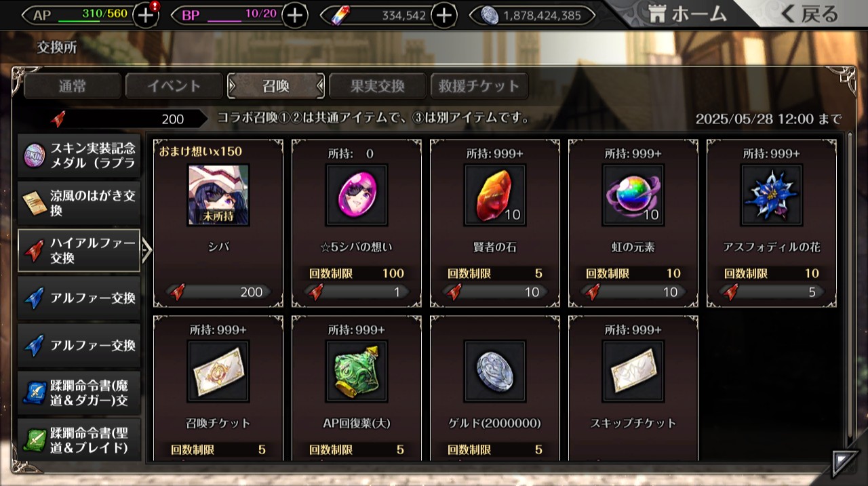The width and height of the screenshot is (868, 486).
Task: Open スキン実装記念メダル exchange in sidebar
Action: pos(79,156)
